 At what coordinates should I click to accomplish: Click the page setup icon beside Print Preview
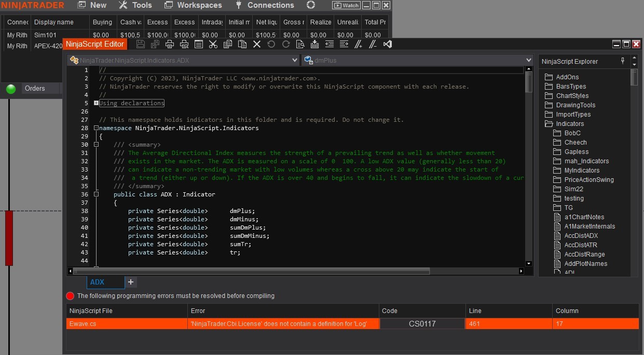pos(198,45)
